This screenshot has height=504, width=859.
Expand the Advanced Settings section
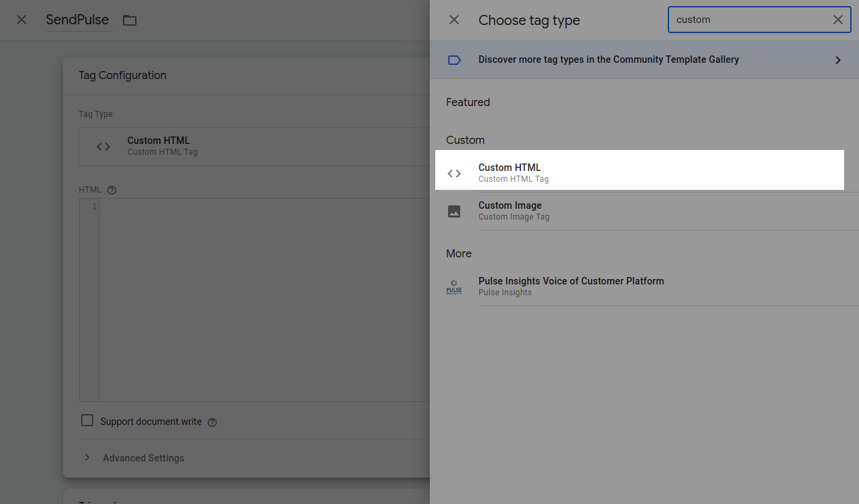(x=143, y=458)
